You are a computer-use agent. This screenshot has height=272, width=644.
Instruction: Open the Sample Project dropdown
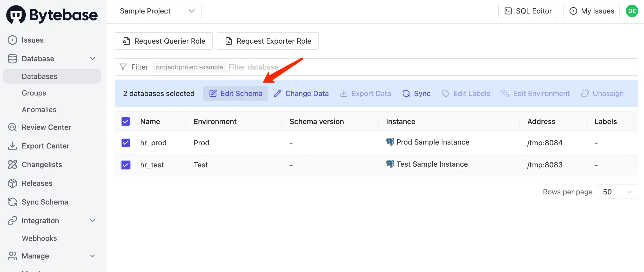(x=158, y=11)
